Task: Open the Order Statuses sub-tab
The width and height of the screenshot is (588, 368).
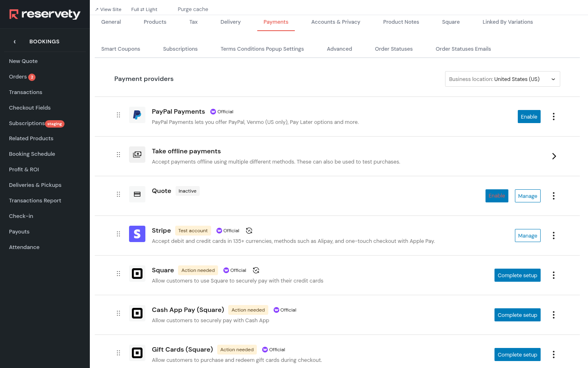Action: click(394, 49)
